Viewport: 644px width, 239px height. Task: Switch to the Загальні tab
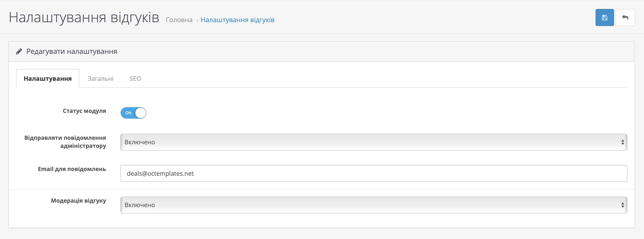100,78
